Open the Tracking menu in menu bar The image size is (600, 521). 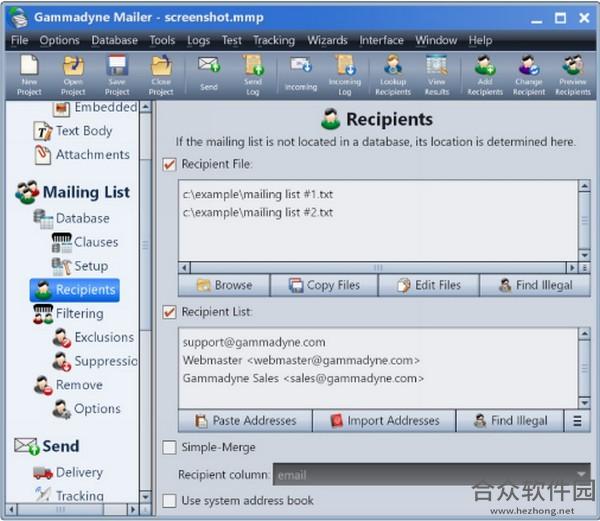(274, 40)
